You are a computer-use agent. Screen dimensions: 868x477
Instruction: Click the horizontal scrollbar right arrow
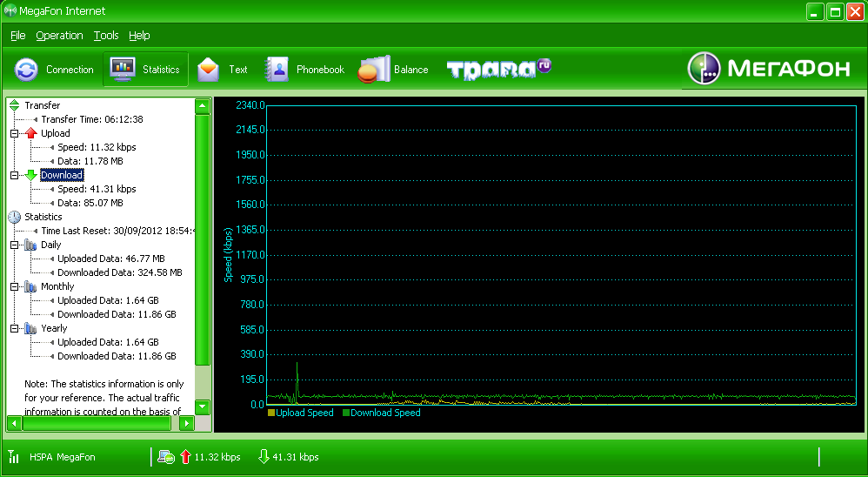click(x=187, y=424)
